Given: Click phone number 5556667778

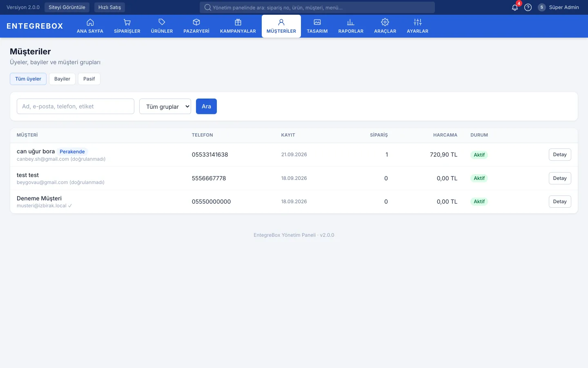Looking at the screenshot, I should coord(209,178).
